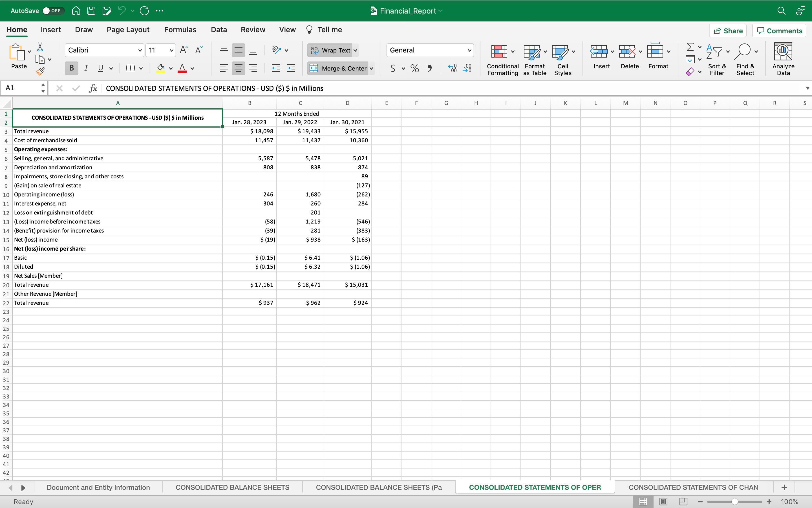Click the Comments button

779,30
